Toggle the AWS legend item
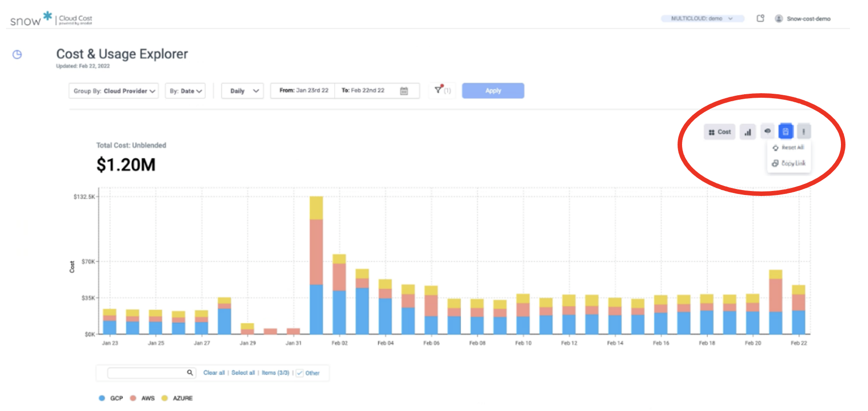868x411 pixels. pos(142,398)
